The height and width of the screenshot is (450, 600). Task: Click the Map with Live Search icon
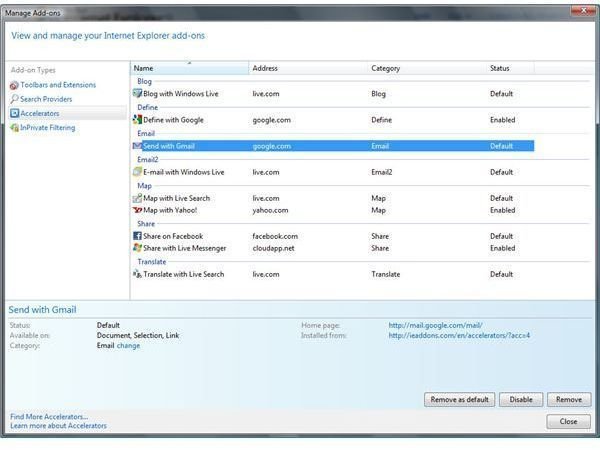137,198
